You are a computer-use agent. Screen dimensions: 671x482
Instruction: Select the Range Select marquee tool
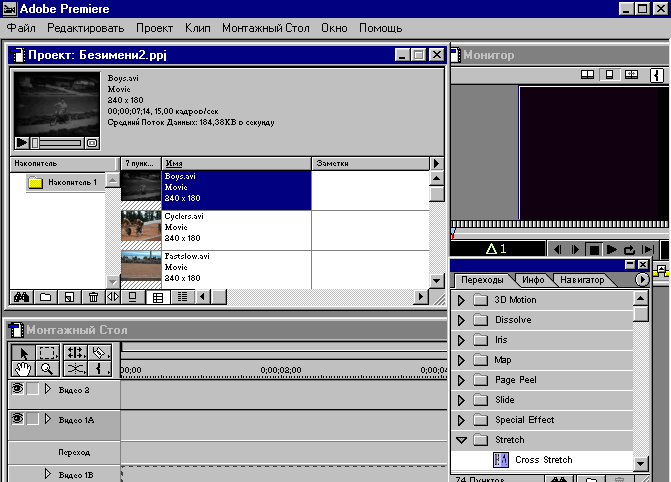47,353
